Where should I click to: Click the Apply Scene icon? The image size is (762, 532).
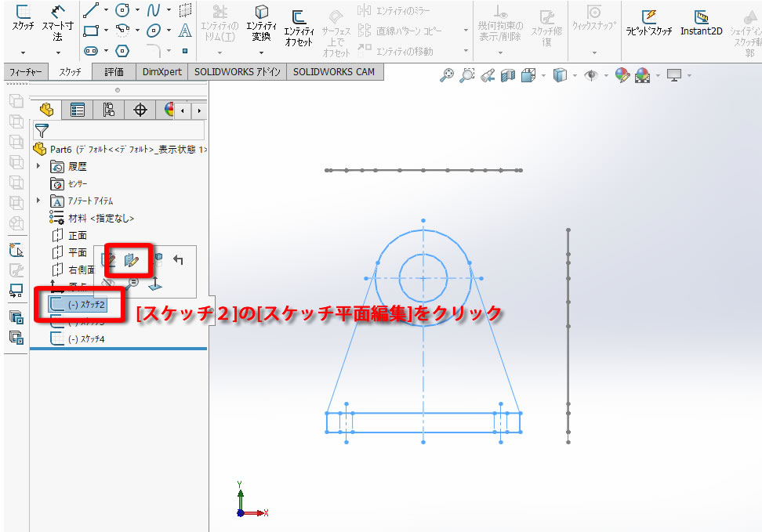[x=643, y=75]
